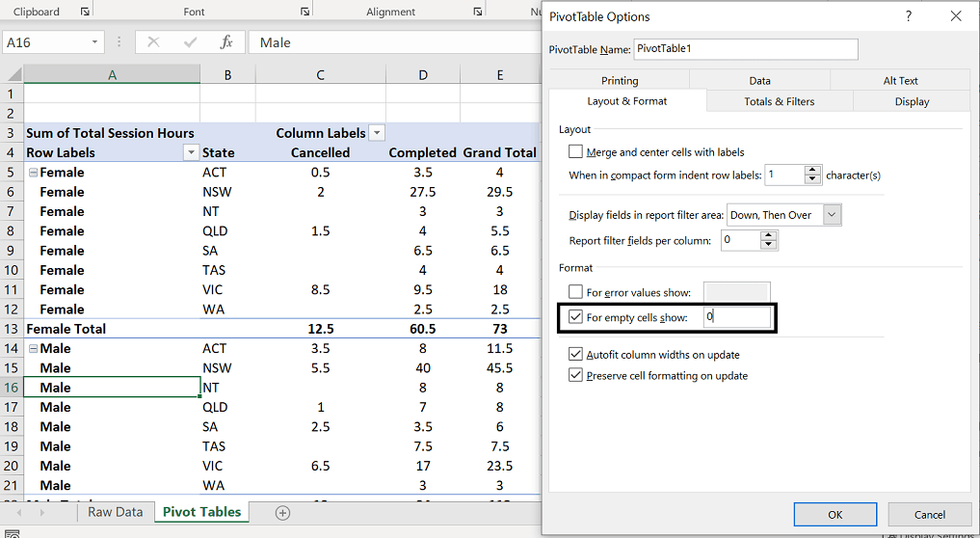Viewport: 980px width, 538px height.
Task: Click the For error values show field
Action: tap(737, 292)
